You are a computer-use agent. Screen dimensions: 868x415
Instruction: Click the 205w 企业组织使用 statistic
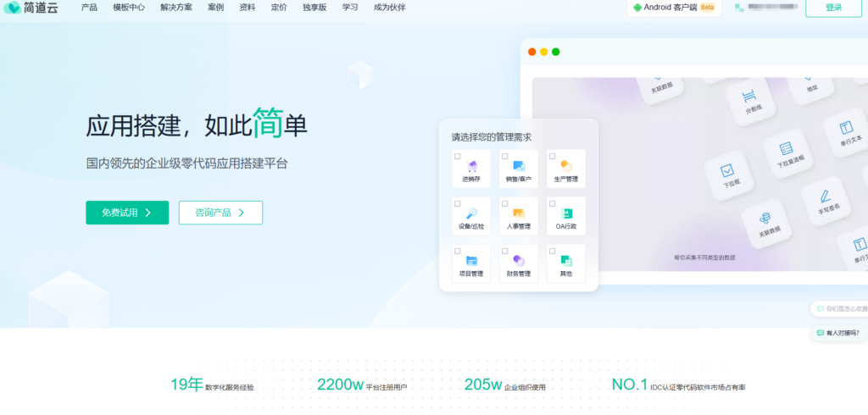pos(505,385)
